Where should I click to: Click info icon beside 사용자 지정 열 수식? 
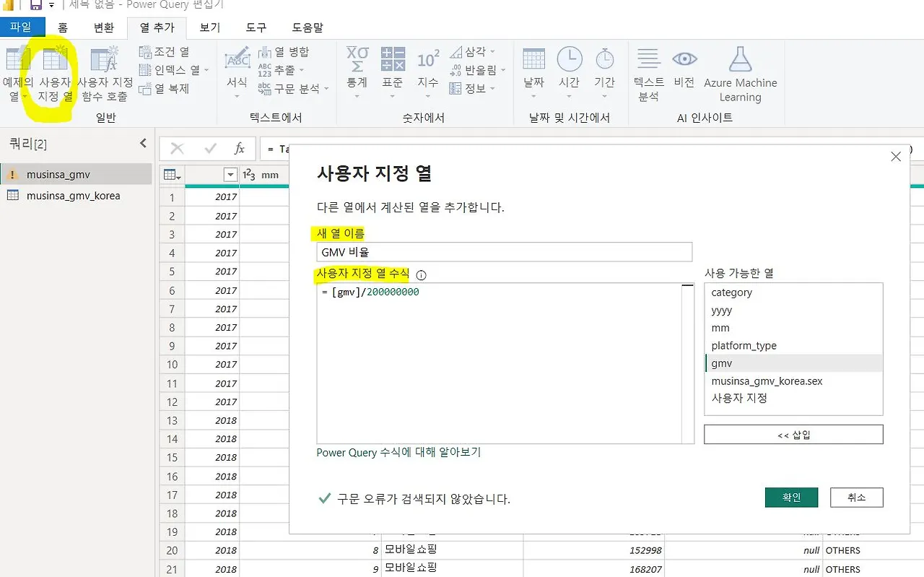point(422,275)
